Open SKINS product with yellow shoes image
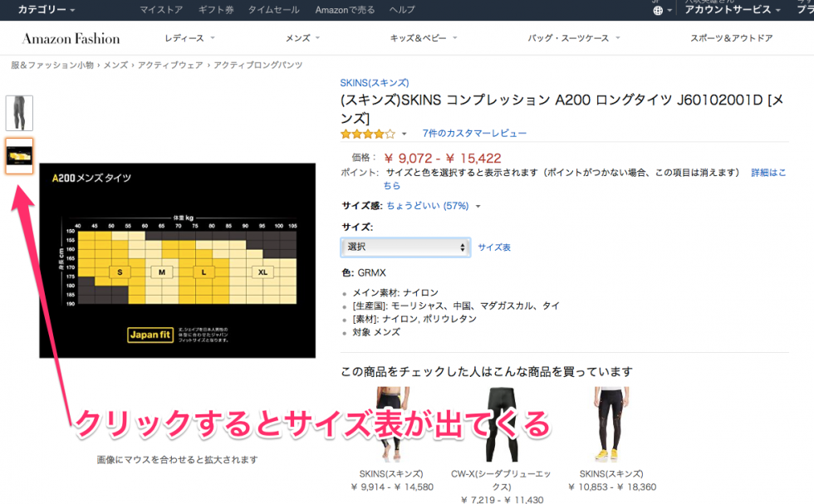Image resolution: width=814 pixels, height=504 pixels. [x=611, y=424]
